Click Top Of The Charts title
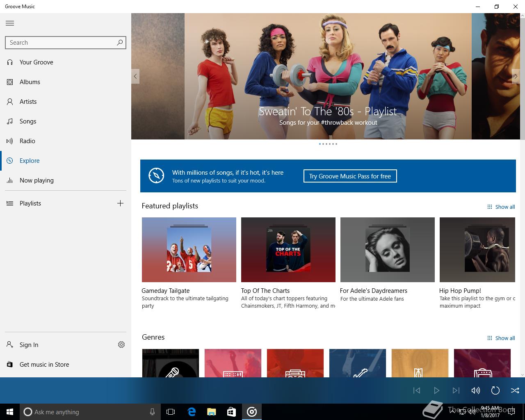 point(265,290)
